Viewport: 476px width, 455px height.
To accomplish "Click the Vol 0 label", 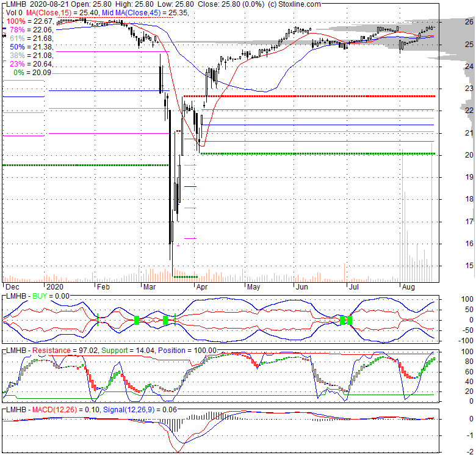I will [14, 13].
